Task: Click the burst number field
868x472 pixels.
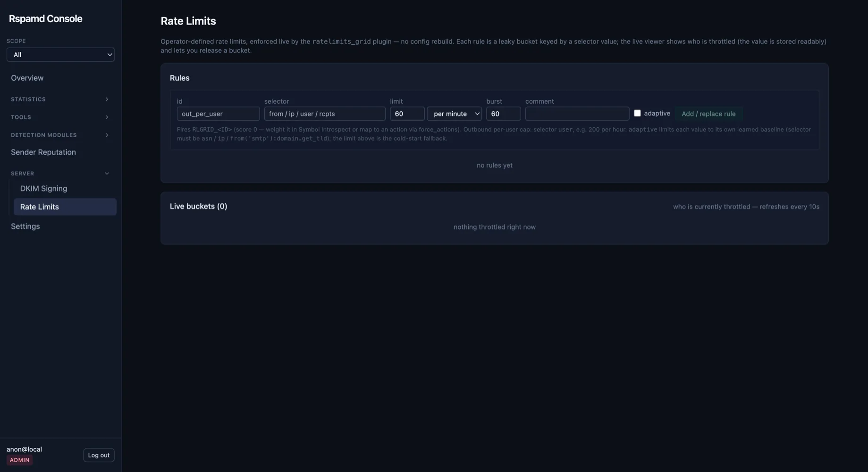Action: pyautogui.click(x=504, y=114)
